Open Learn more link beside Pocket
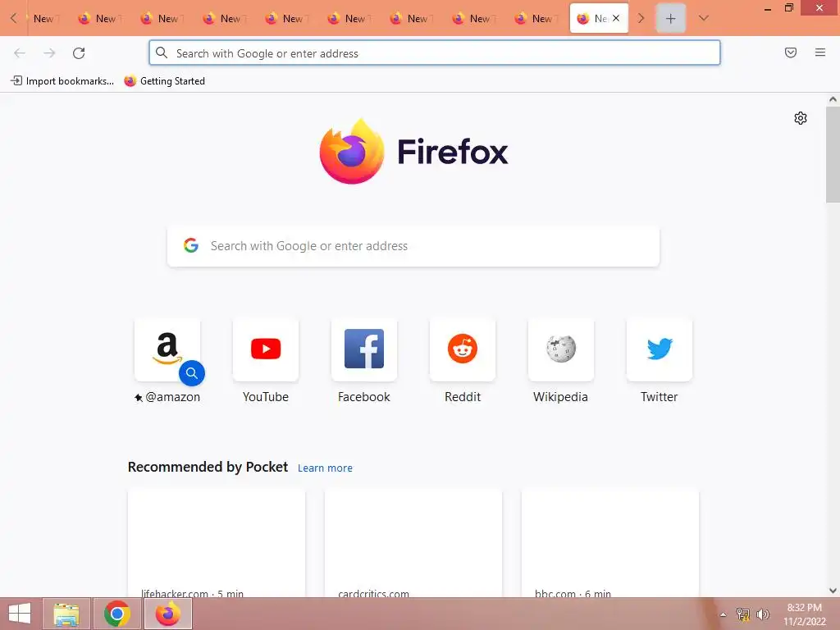Screen dimensions: 840x630 pyautogui.click(x=325, y=468)
